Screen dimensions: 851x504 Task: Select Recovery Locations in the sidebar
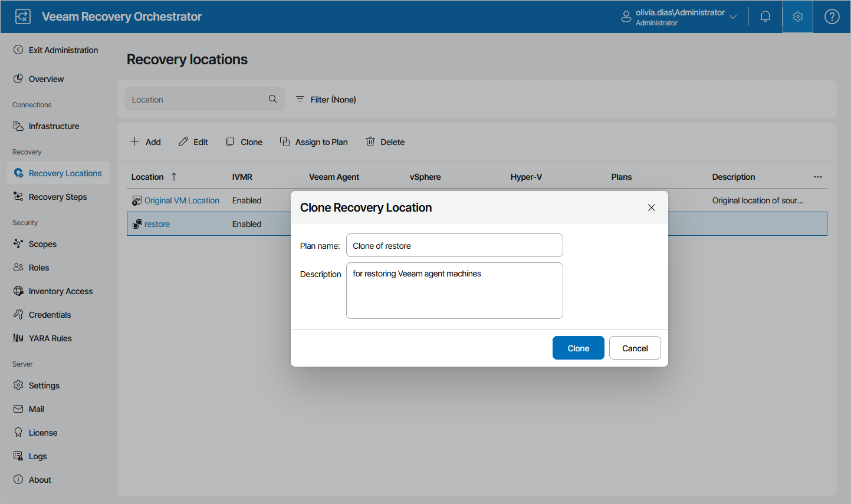58,173
